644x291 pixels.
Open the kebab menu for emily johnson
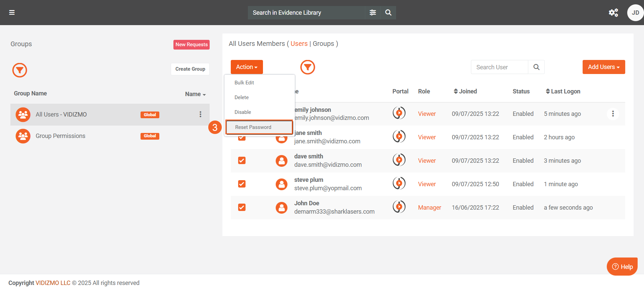(x=613, y=114)
